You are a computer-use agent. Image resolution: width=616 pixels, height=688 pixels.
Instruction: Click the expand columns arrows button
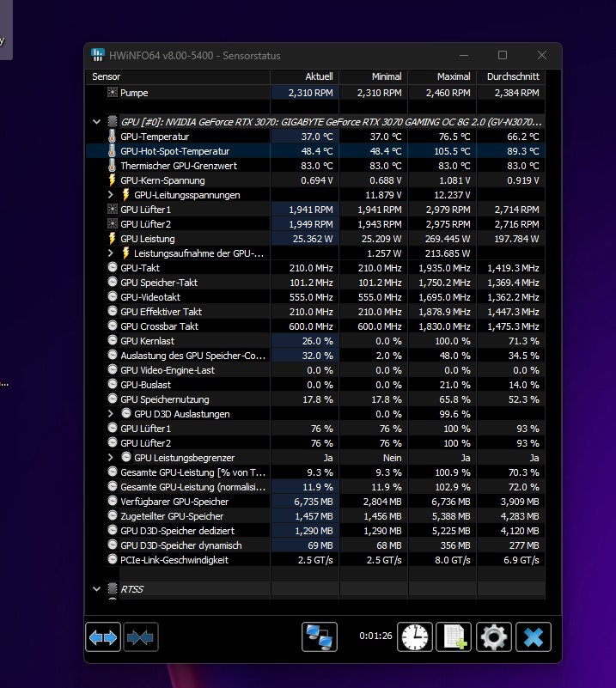pos(103,636)
